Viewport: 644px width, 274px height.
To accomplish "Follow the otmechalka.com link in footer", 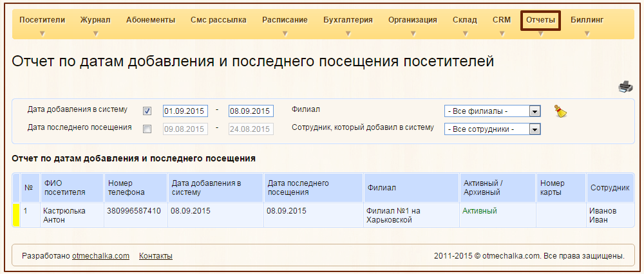I will pyautogui.click(x=100, y=256).
